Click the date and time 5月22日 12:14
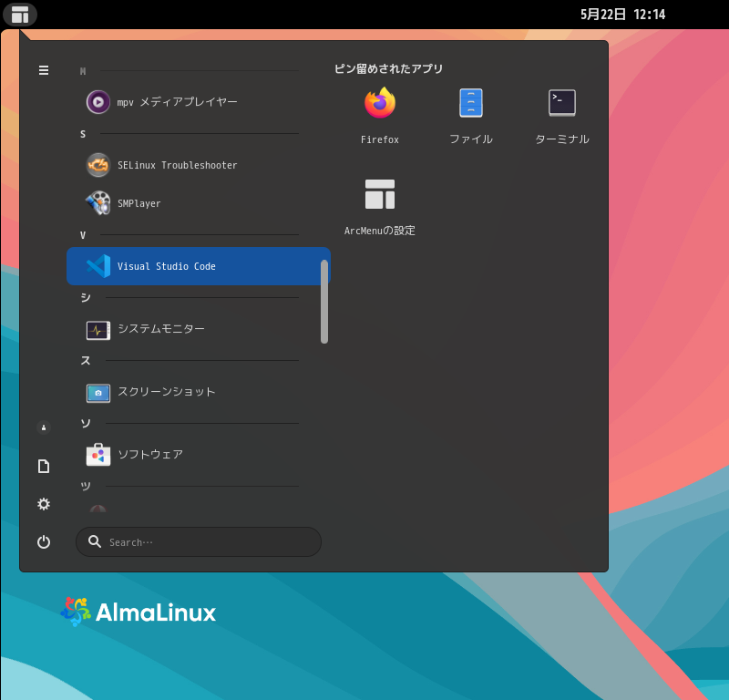The image size is (729, 700). (622, 15)
